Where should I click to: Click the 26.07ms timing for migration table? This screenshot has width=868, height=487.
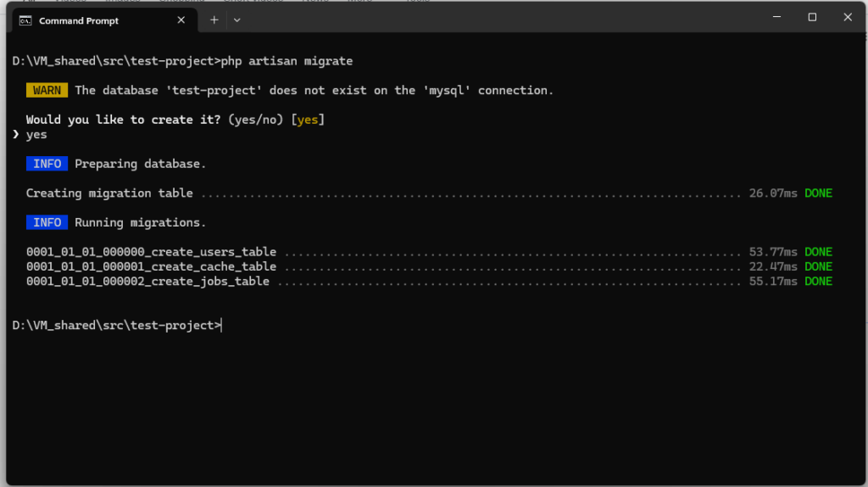pos(773,193)
